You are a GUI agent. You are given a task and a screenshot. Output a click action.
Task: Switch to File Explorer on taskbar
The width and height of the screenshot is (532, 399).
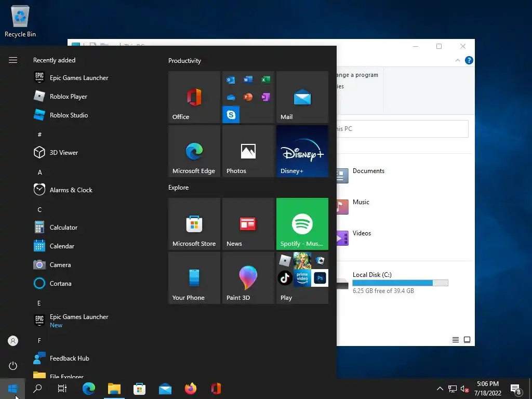coord(114,389)
